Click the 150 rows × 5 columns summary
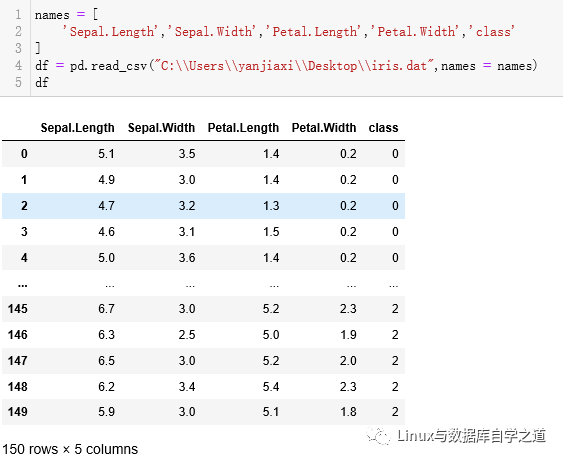 tap(70, 450)
